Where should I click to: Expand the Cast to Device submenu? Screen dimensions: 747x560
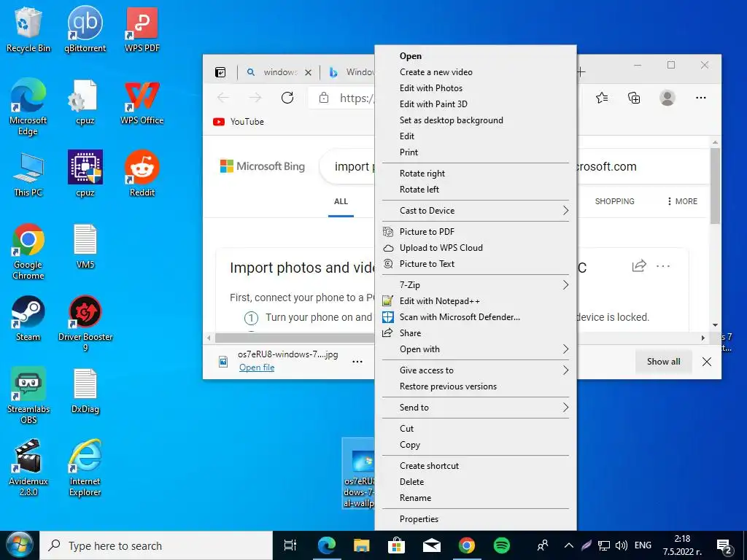476,211
